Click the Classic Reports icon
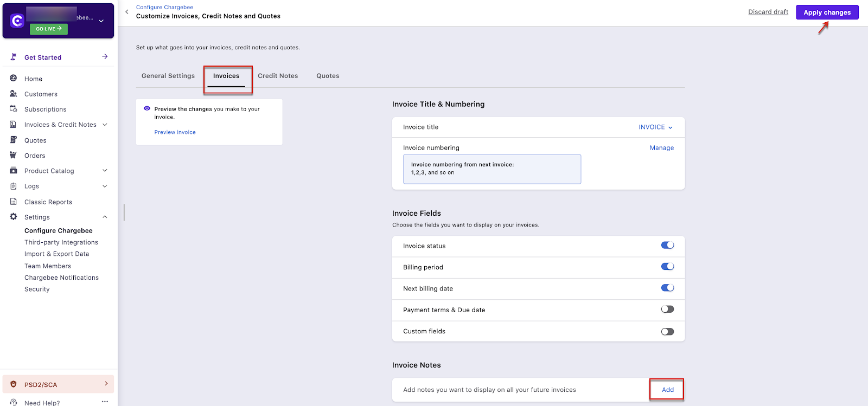The height and width of the screenshot is (406, 868). pos(14,202)
